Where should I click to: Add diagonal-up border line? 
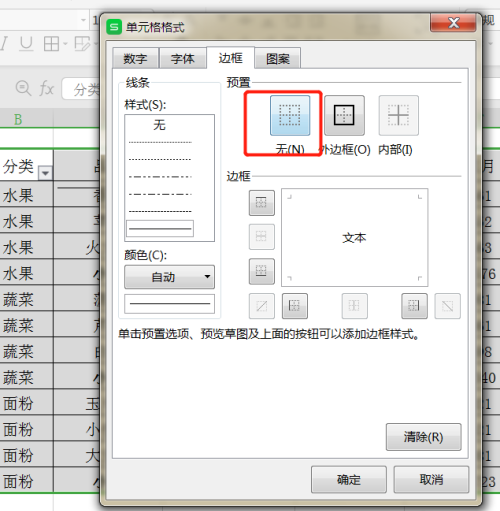coord(262,306)
